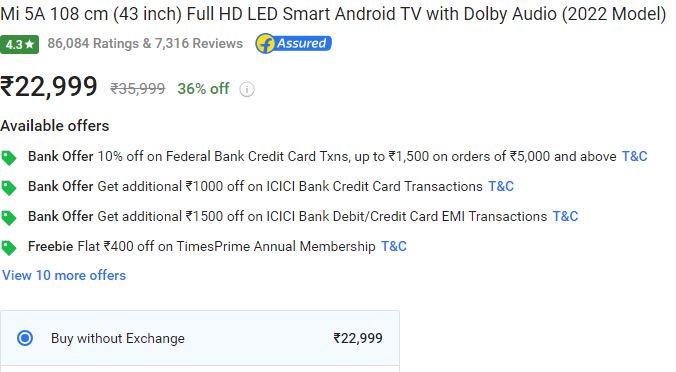676x372 pixels.
Task: Click the tag icon beside ICICI ₹1000 offer
Action: tap(9, 188)
